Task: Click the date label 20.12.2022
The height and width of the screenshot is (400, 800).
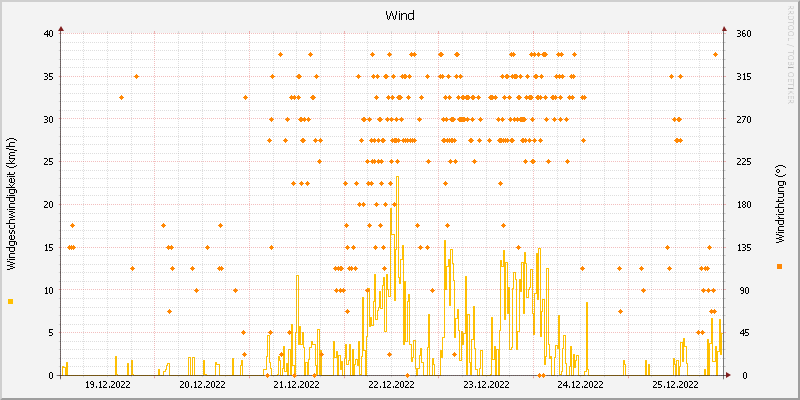Action: [x=203, y=385]
